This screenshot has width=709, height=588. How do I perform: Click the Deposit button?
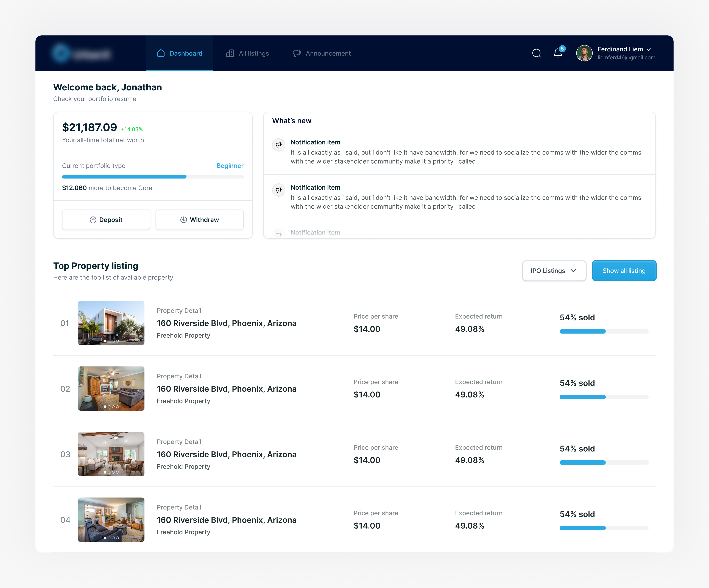tap(106, 220)
